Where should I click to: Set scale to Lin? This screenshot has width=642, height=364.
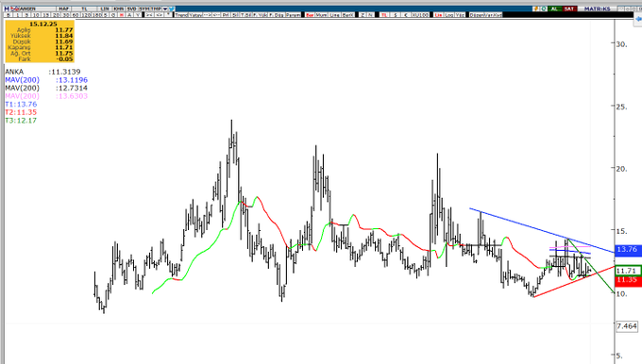(438, 15)
